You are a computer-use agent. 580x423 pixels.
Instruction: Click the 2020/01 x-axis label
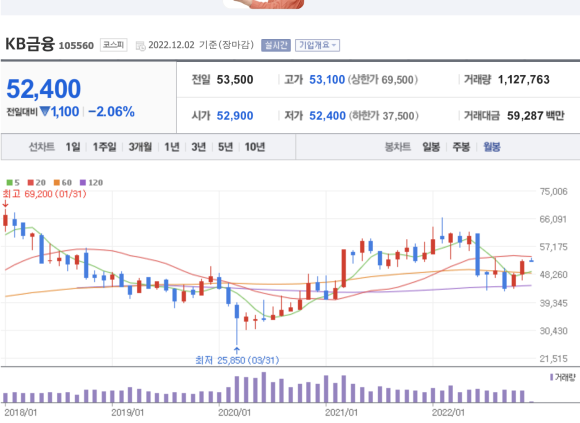point(234,413)
